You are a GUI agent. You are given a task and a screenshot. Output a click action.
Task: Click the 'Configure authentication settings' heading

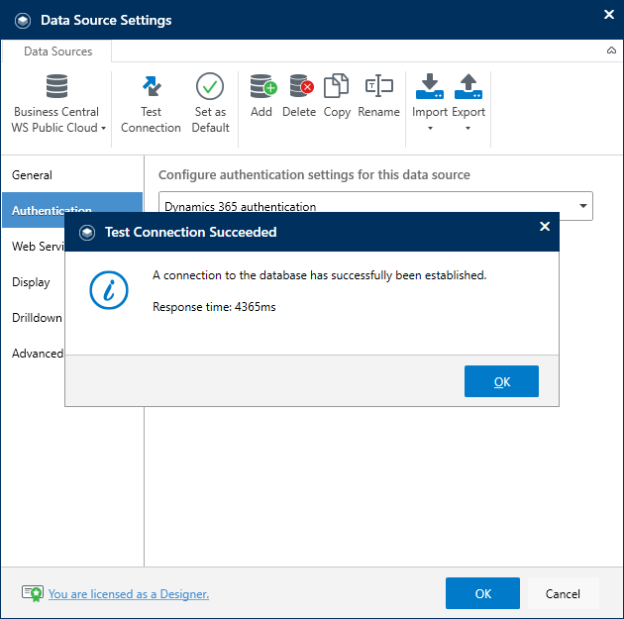[x=314, y=175]
